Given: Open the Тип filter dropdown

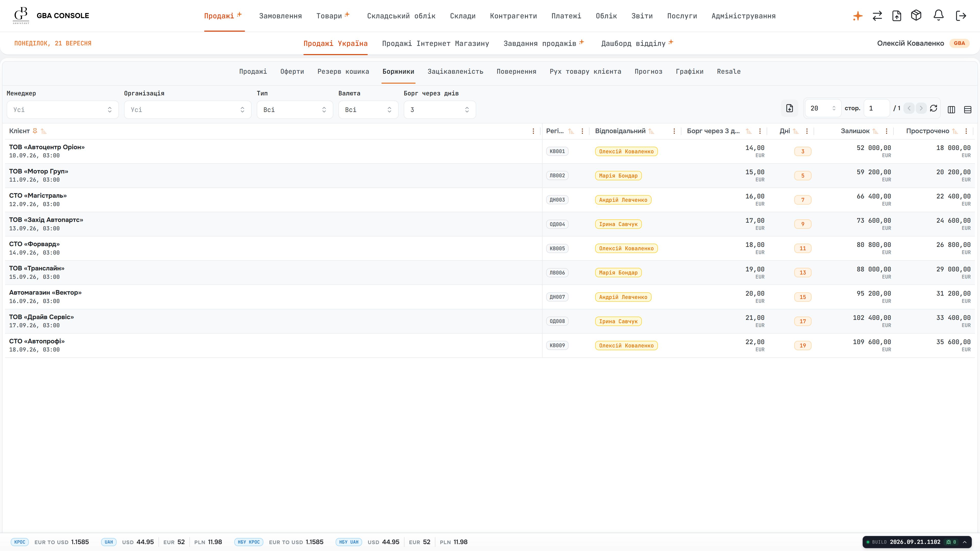Looking at the screenshot, I should [295, 109].
